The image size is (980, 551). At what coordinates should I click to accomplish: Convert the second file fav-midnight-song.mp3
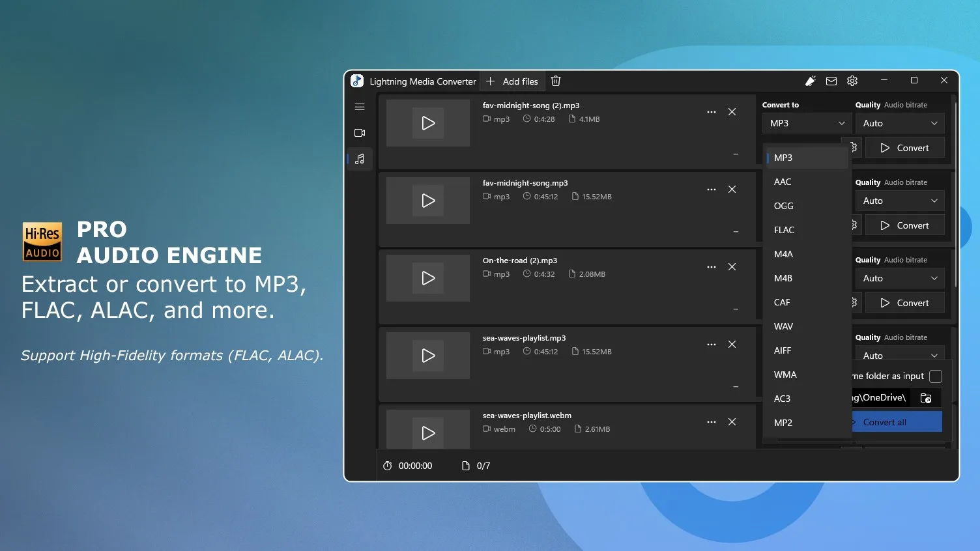tap(905, 225)
